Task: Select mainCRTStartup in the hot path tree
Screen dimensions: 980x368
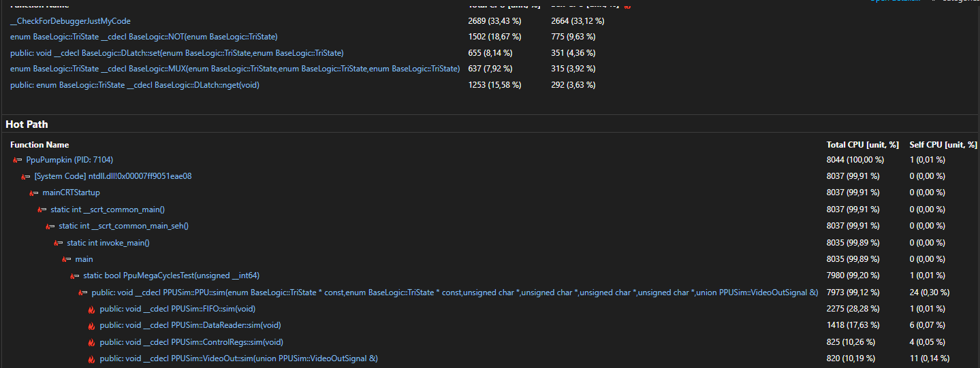Action: [x=71, y=193]
